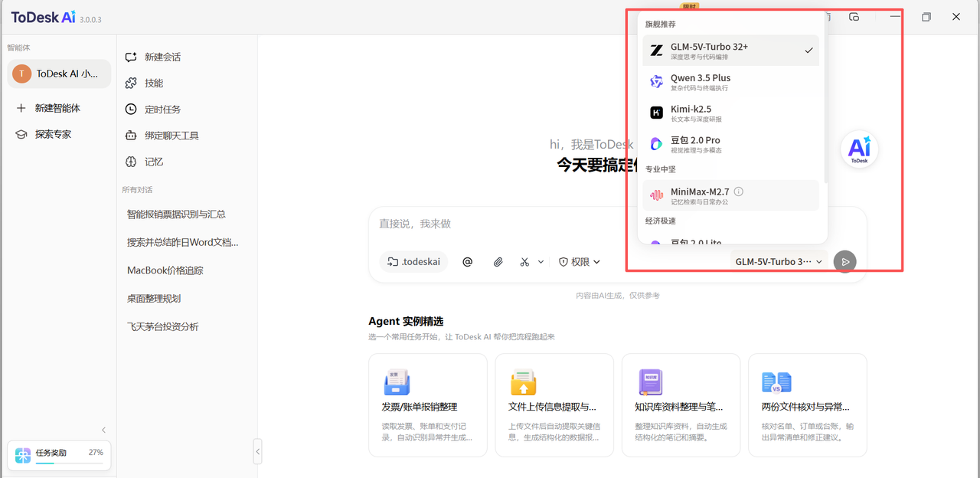980x478 pixels.
Task: Click the MiniMax-M2.7 waveform logo
Action: [x=656, y=195]
